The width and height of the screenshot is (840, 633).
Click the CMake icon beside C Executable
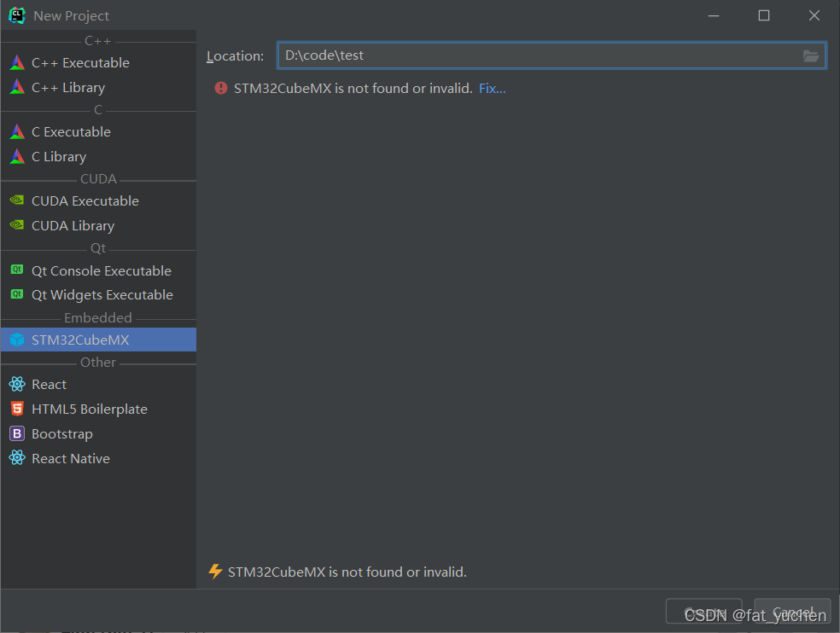pos(17,131)
